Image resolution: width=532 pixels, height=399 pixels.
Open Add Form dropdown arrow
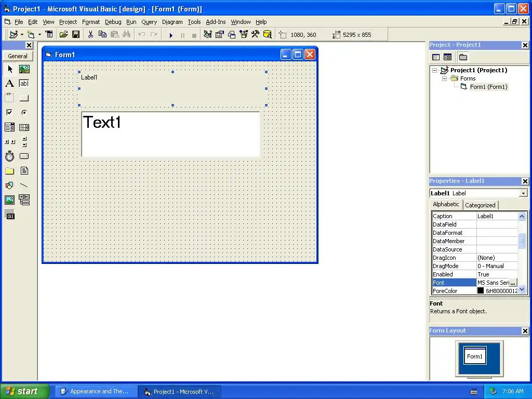tap(39, 35)
